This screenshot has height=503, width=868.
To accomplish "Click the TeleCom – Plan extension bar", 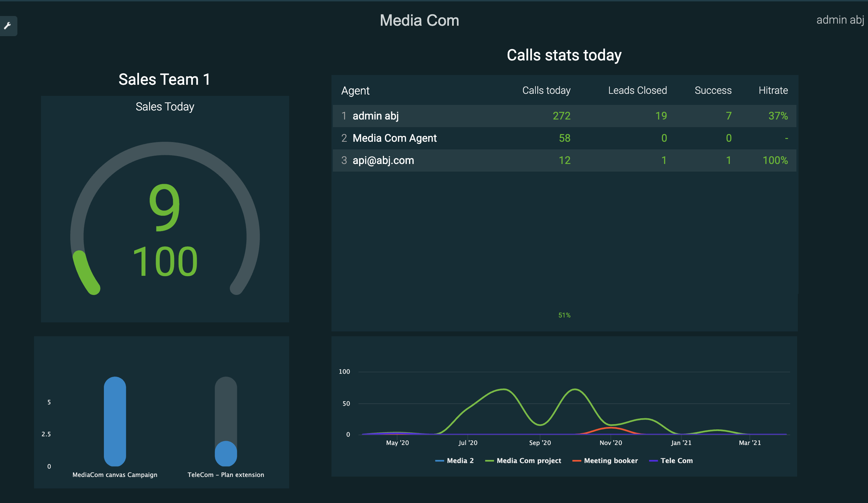I will click(x=226, y=453).
